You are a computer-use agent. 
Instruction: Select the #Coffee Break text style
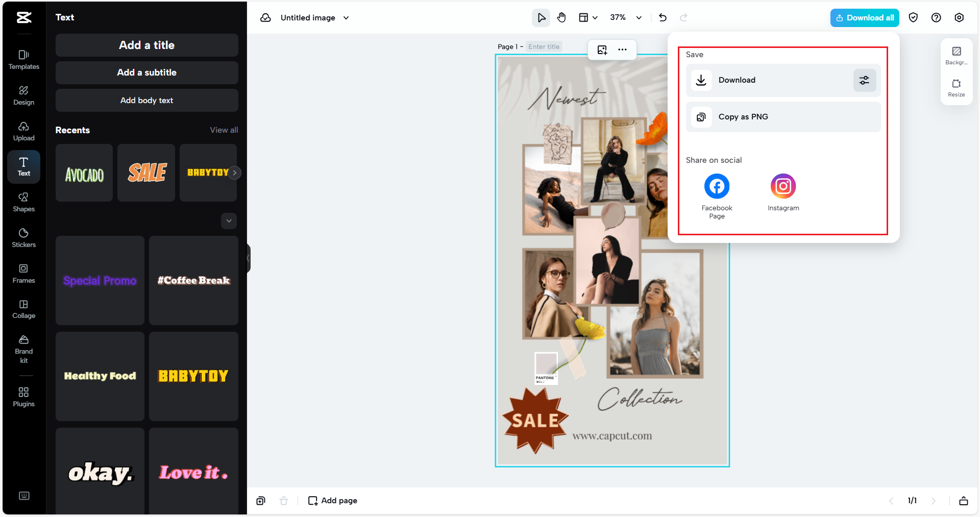pyautogui.click(x=194, y=281)
